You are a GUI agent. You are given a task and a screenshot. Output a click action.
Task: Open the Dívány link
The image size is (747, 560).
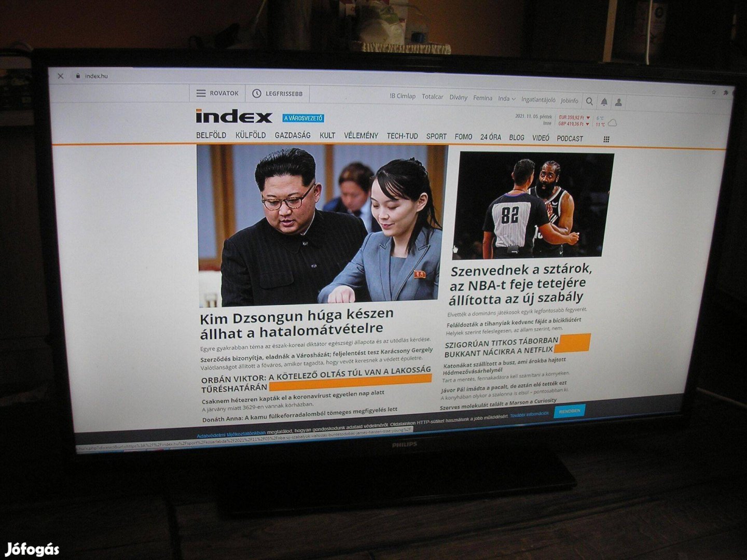[458, 97]
